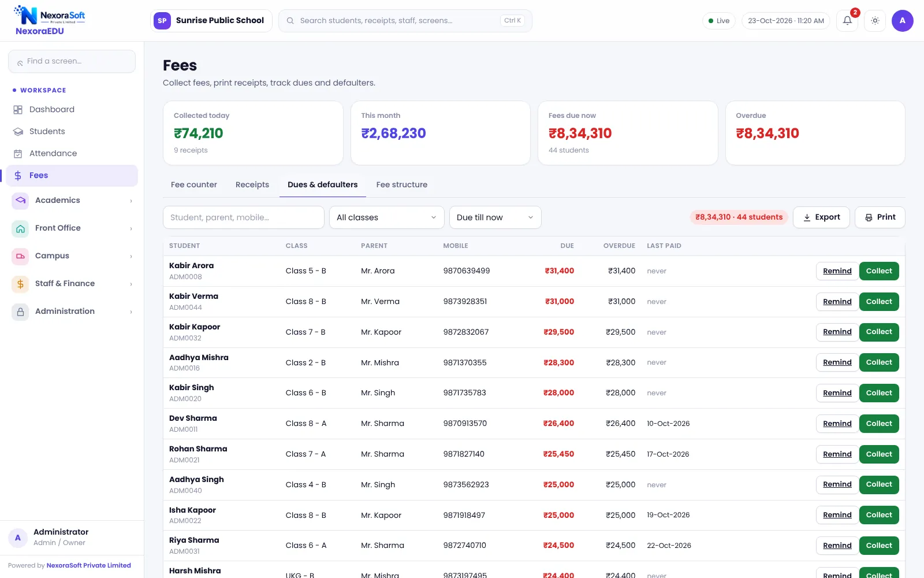The width and height of the screenshot is (924, 578).
Task: Expand the Campus menu chevron
Action: (131, 257)
